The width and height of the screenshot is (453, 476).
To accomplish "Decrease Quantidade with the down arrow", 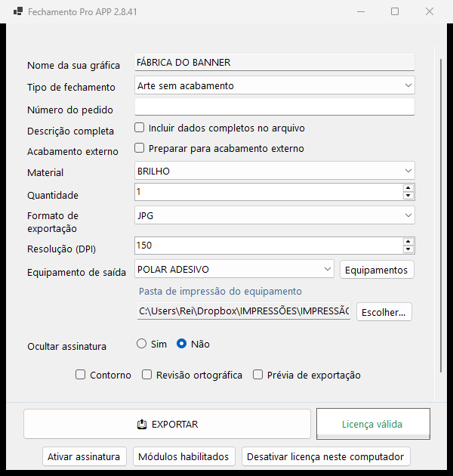I will (x=408, y=196).
